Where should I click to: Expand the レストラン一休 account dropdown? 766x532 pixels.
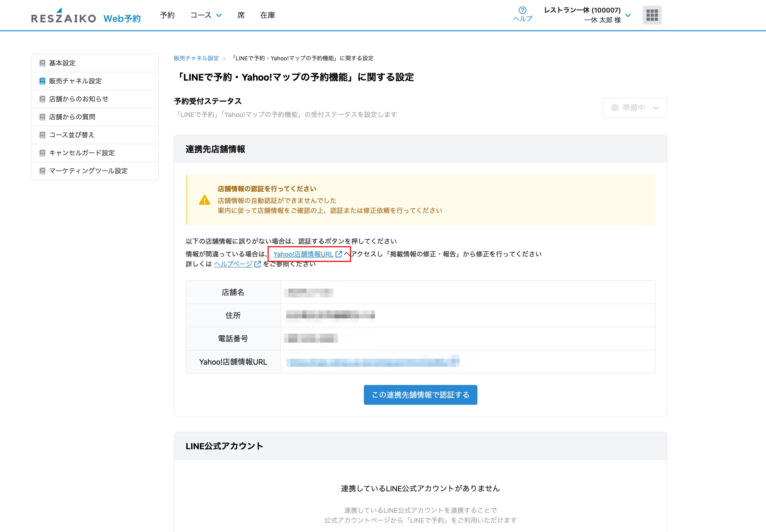pyautogui.click(x=628, y=15)
